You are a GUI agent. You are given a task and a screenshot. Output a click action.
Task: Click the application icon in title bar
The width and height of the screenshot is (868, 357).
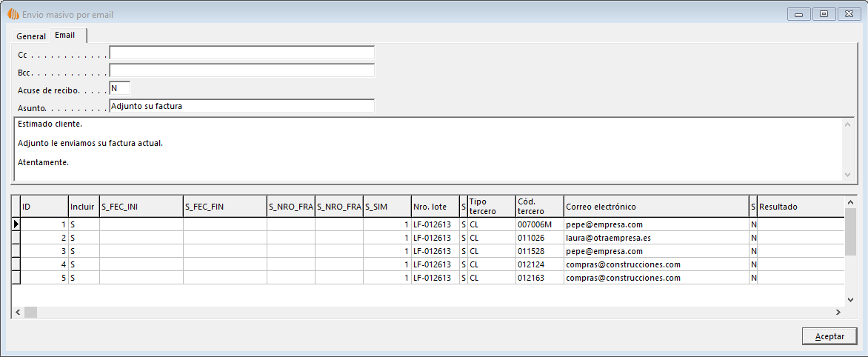tap(13, 14)
